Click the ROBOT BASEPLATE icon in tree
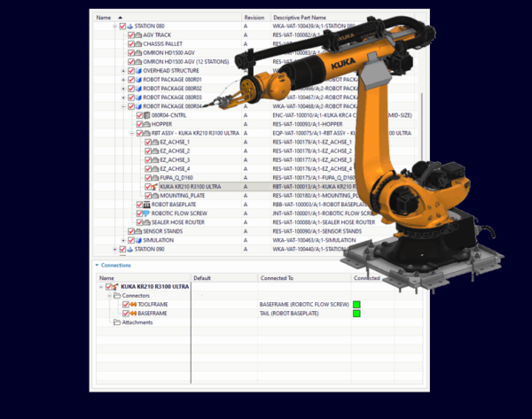This screenshot has height=419, width=532. 146,205
